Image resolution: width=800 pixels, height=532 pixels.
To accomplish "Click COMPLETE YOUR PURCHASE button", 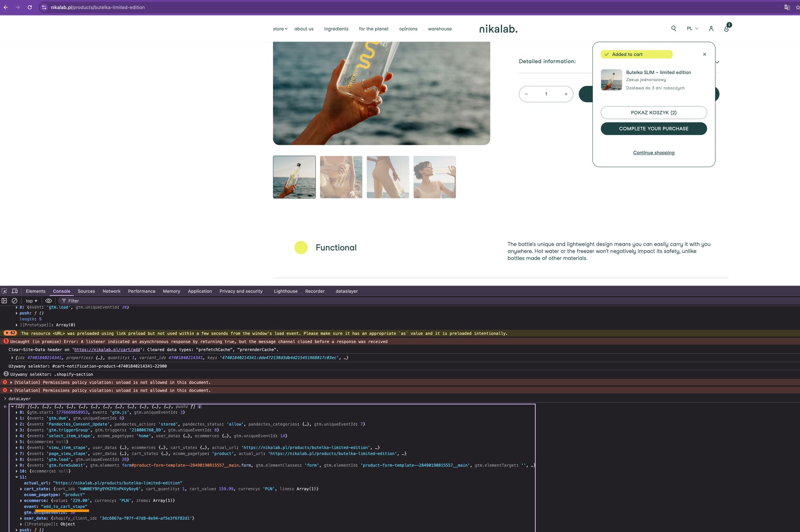I will coord(653,129).
